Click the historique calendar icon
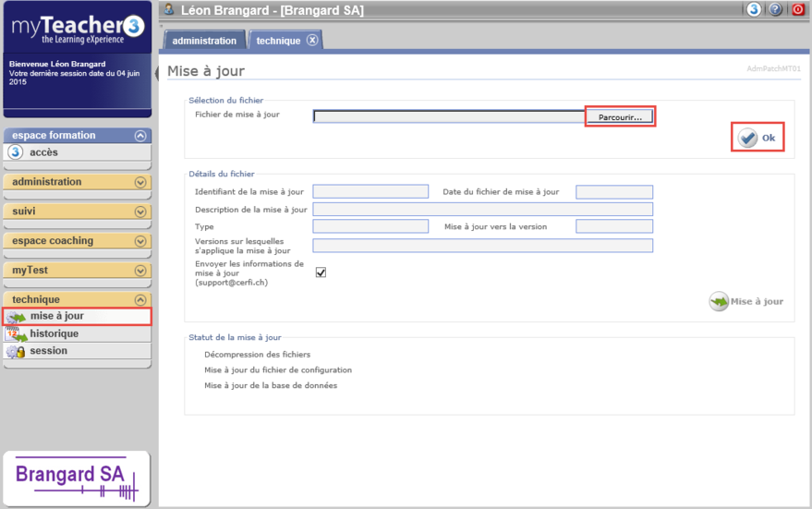Screen dimensions: 812x509 click(16, 334)
